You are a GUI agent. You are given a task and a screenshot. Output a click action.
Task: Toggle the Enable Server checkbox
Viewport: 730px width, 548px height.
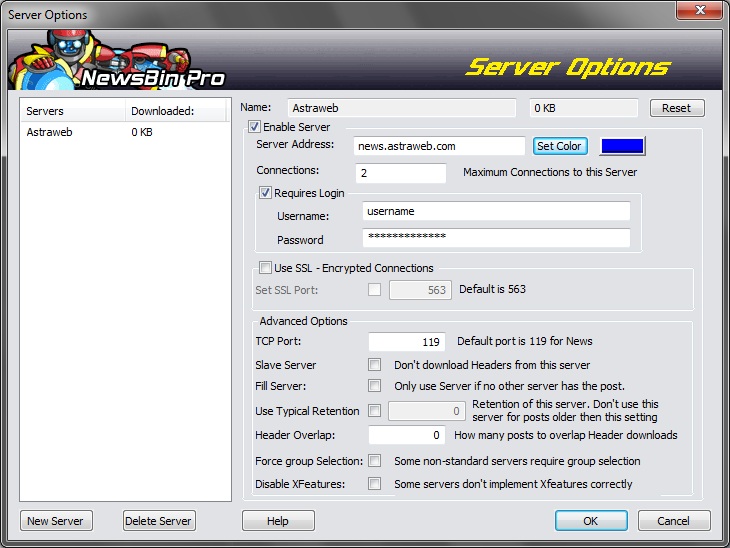[254, 127]
